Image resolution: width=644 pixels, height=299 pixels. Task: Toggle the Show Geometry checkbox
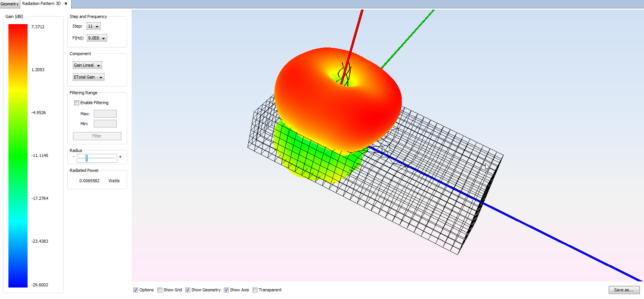188,290
